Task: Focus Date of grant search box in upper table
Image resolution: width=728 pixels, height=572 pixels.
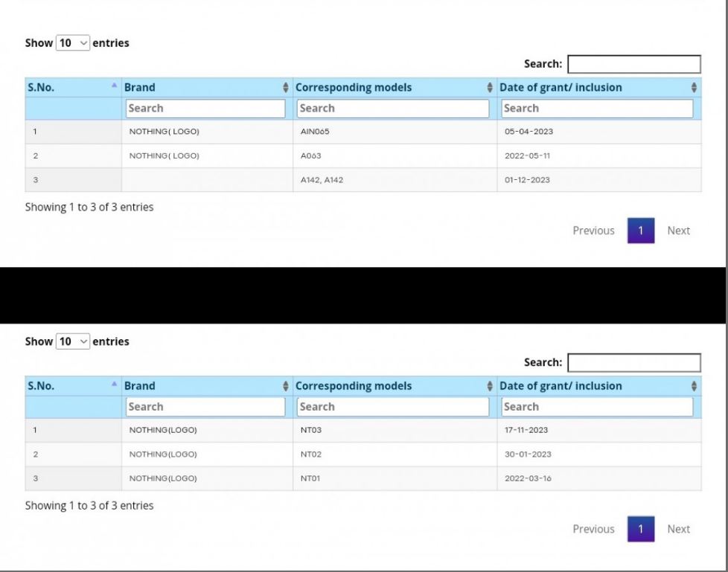Action: click(597, 109)
